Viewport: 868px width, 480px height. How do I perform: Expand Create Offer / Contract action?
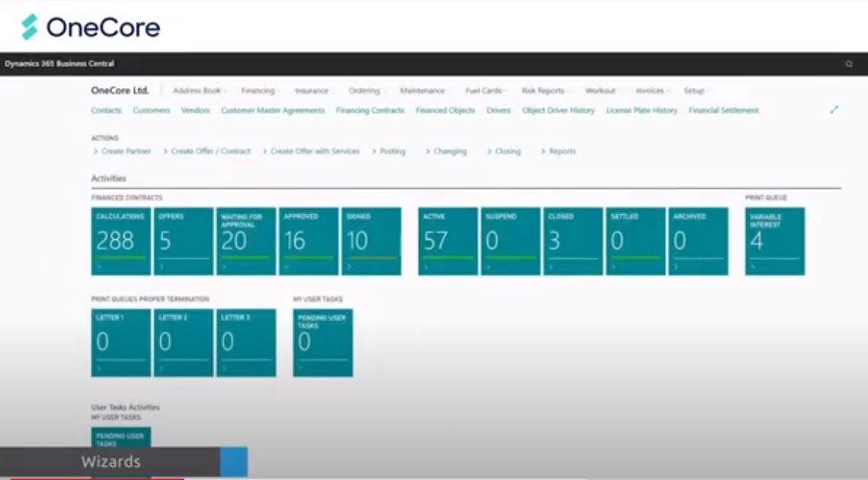point(207,151)
